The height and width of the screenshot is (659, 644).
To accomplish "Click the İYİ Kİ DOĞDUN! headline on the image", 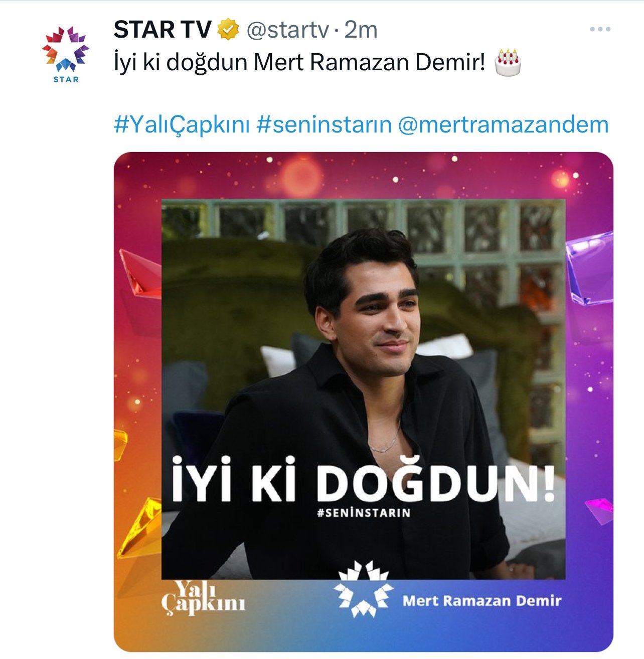I will (x=364, y=479).
